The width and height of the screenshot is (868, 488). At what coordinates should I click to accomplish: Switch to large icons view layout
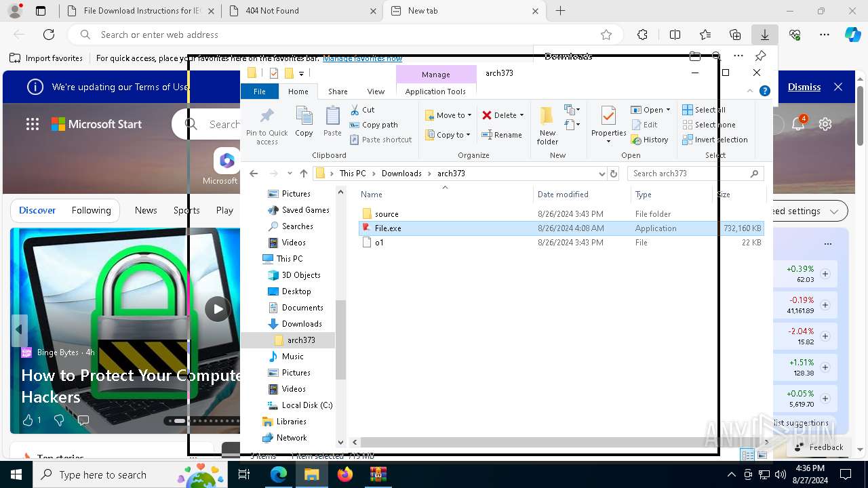[762, 455]
